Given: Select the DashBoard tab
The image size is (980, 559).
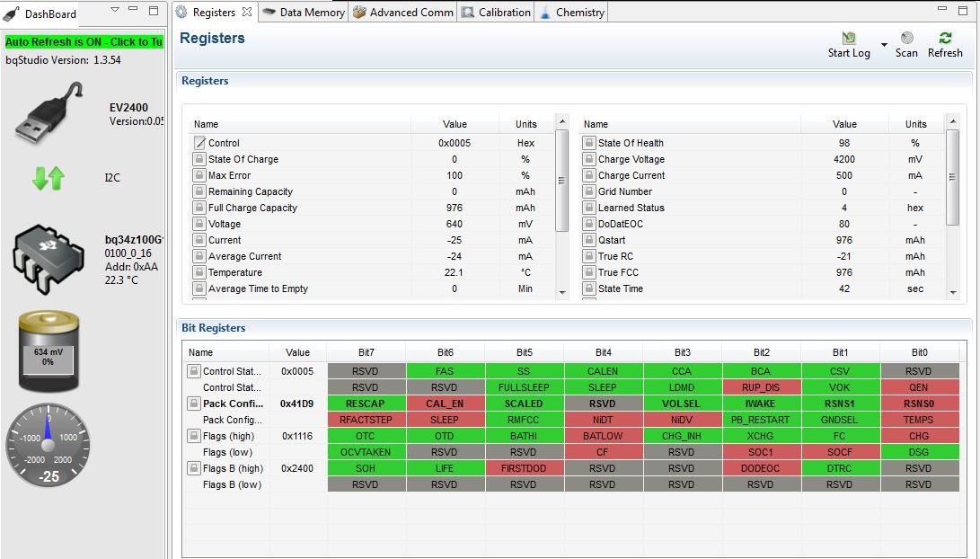Looking at the screenshot, I should click(40, 13).
